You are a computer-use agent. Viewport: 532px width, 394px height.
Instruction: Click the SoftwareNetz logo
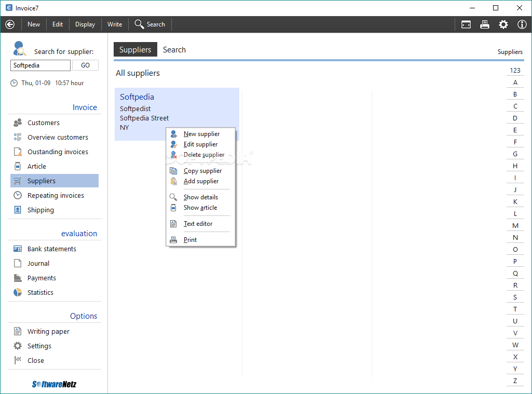(54, 384)
